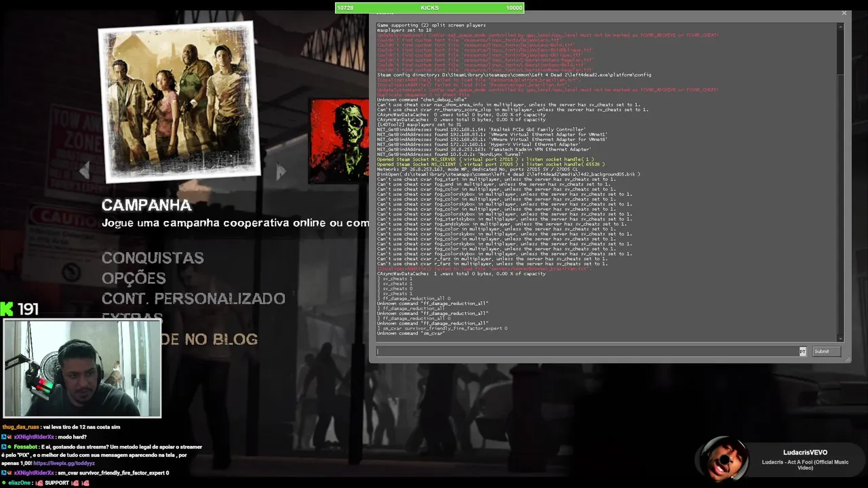Click the 'Jogue uma campanha cooperativa' description
Image resolution: width=868 pixels, height=488 pixels.
[235, 223]
